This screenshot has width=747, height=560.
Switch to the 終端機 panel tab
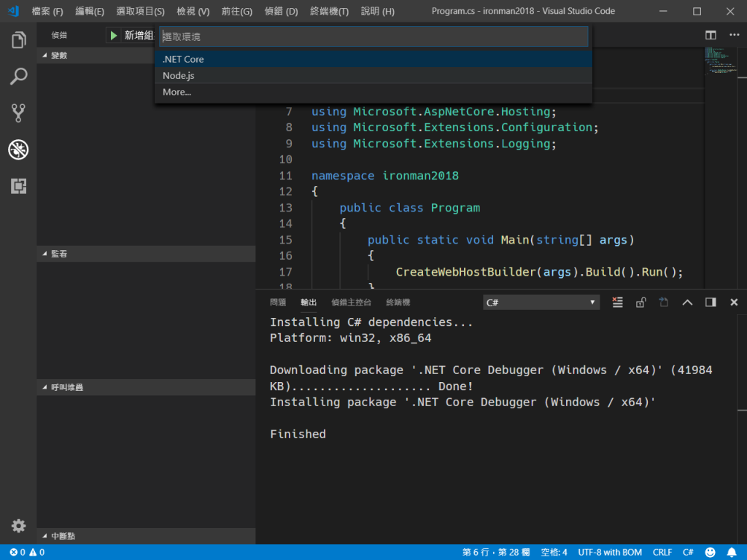coord(398,302)
